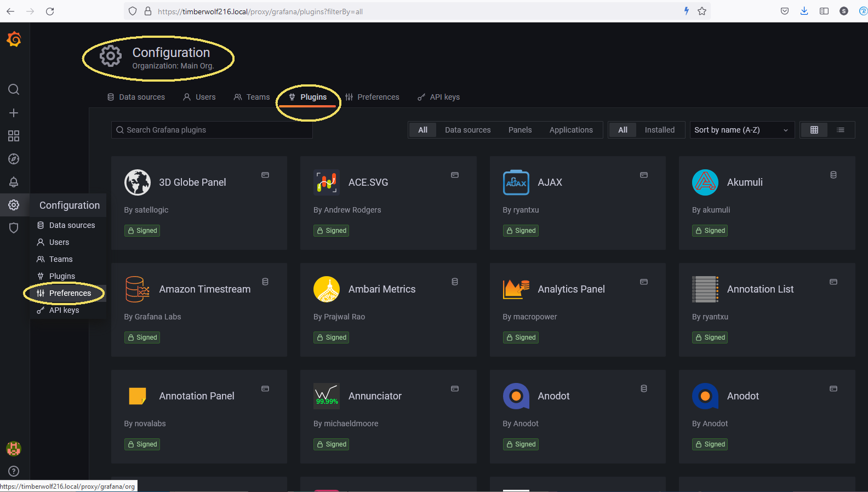
Task: Click the Annotation Panel plugin logo
Action: pyautogui.click(x=137, y=396)
